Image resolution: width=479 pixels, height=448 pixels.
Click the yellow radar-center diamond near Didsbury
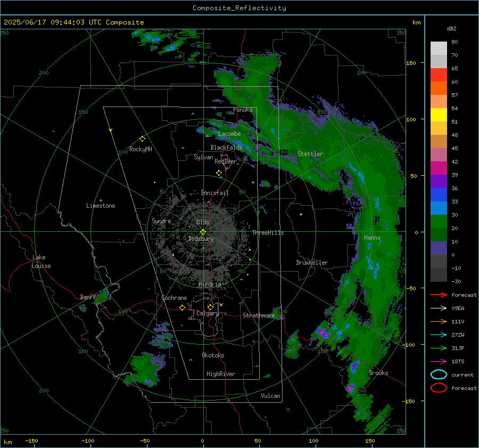[203, 232]
